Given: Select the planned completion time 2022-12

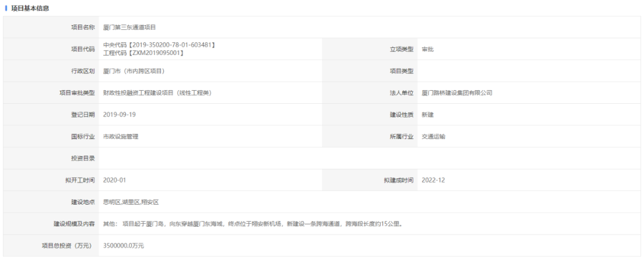Looking at the screenshot, I should 432,180.
